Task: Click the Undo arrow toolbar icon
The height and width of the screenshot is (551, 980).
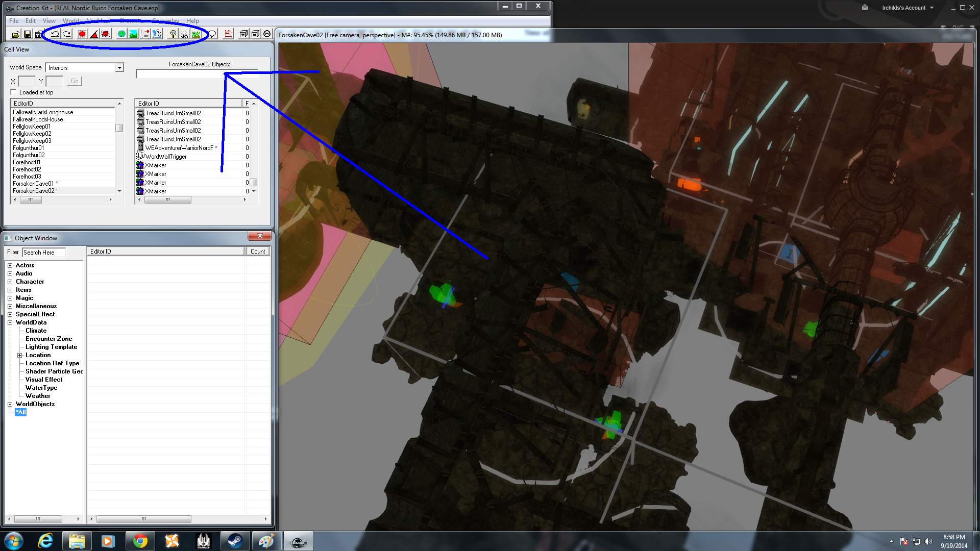Action: pos(55,34)
